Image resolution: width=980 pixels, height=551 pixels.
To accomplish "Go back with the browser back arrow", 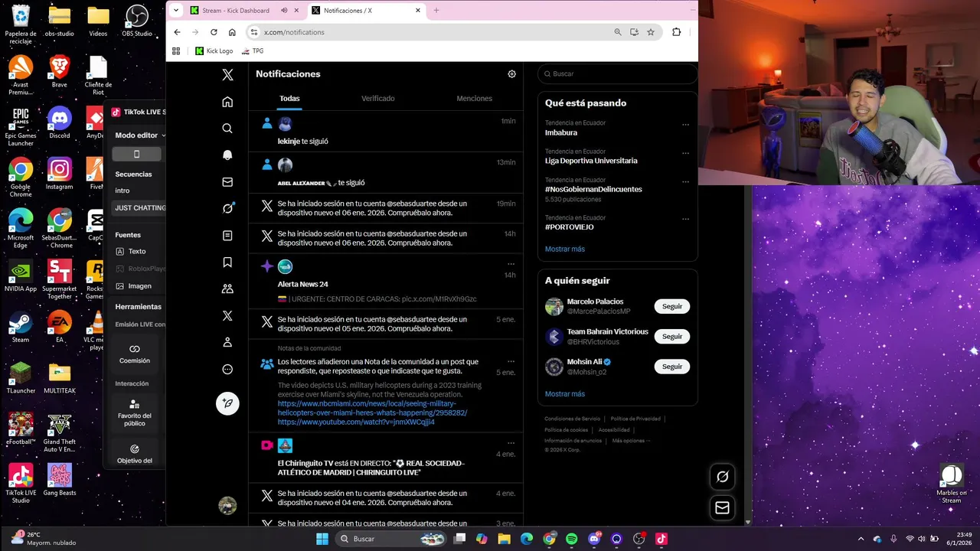I will pyautogui.click(x=177, y=32).
